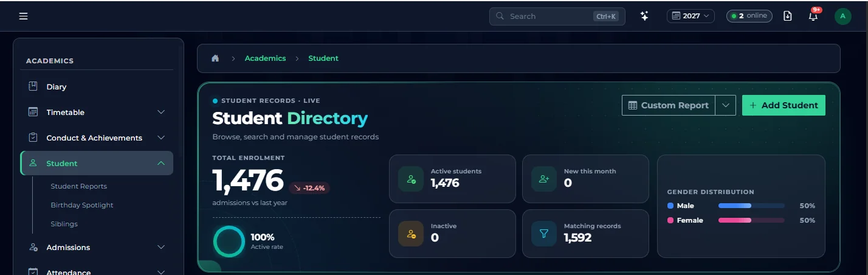Image resolution: width=868 pixels, height=275 pixels.
Task: Click the calendar icon beside 2027
Action: pos(676,16)
